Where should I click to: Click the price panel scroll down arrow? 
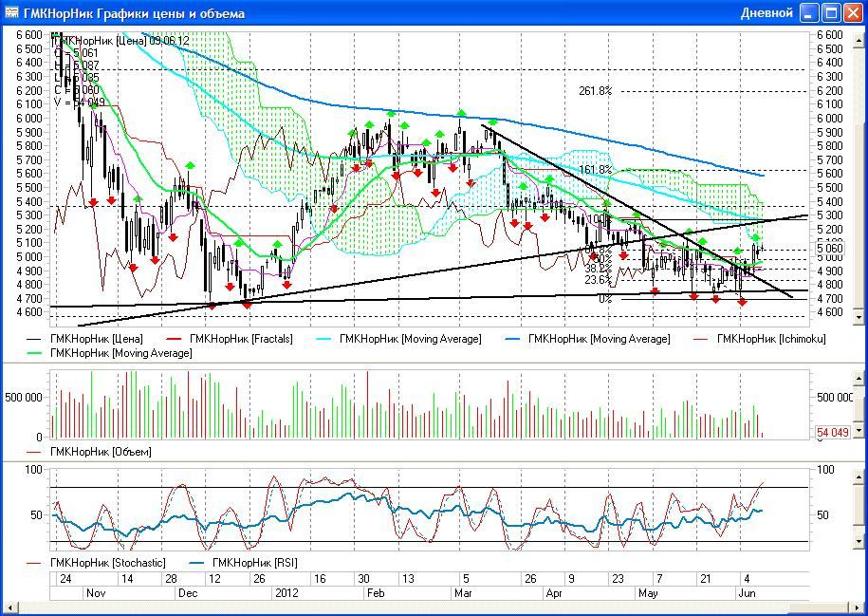[x=859, y=318]
